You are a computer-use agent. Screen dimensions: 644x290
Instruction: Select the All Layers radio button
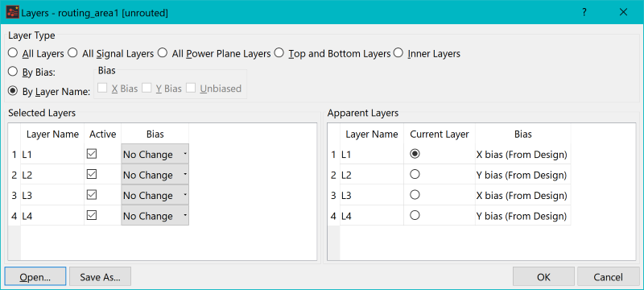click(x=13, y=53)
